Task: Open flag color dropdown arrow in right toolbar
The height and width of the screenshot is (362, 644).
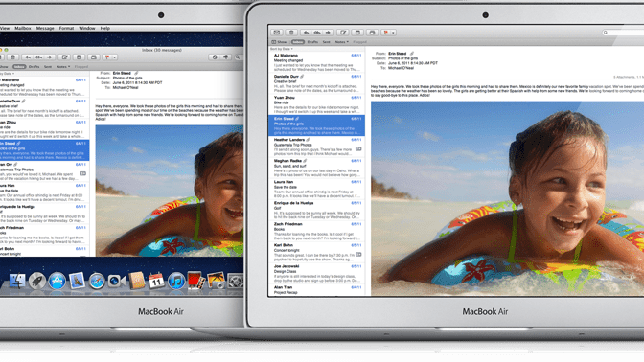Action: pyautogui.click(x=393, y=33)
